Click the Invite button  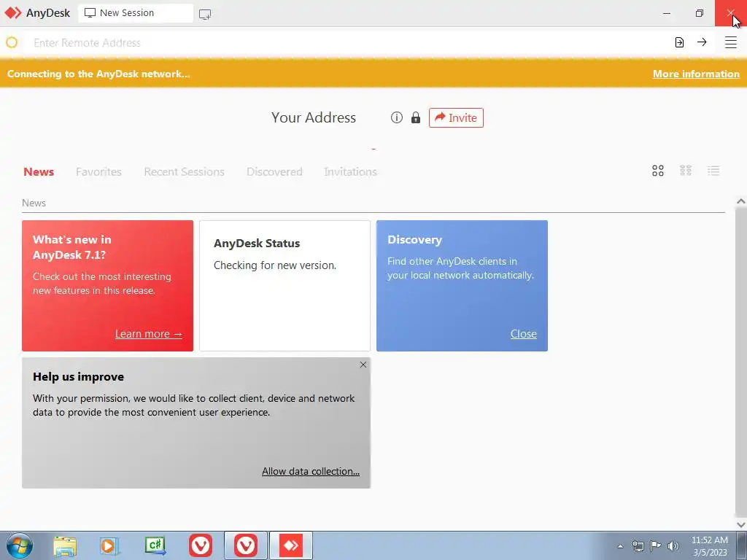click(456, 117)
